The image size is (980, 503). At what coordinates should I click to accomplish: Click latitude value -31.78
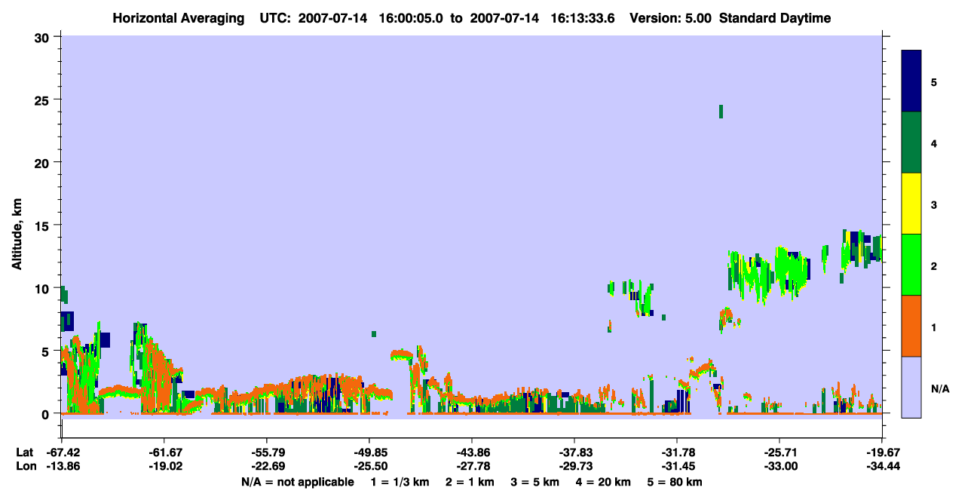pos(677,452)
